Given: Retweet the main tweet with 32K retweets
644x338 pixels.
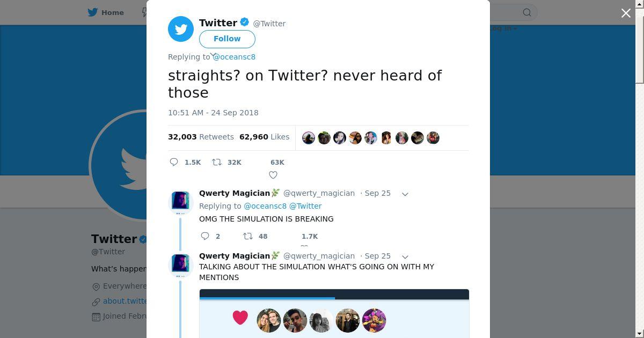Looking at the screenshot, I should tap(217, 162).
